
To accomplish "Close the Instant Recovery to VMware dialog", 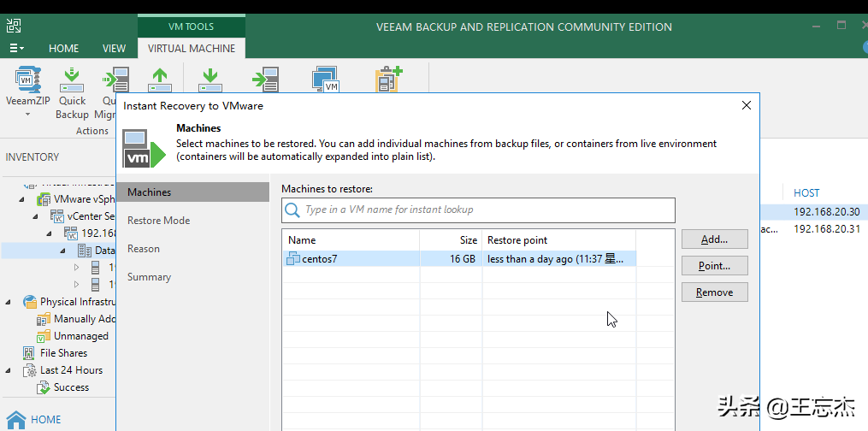I will (x=747, y=105).
